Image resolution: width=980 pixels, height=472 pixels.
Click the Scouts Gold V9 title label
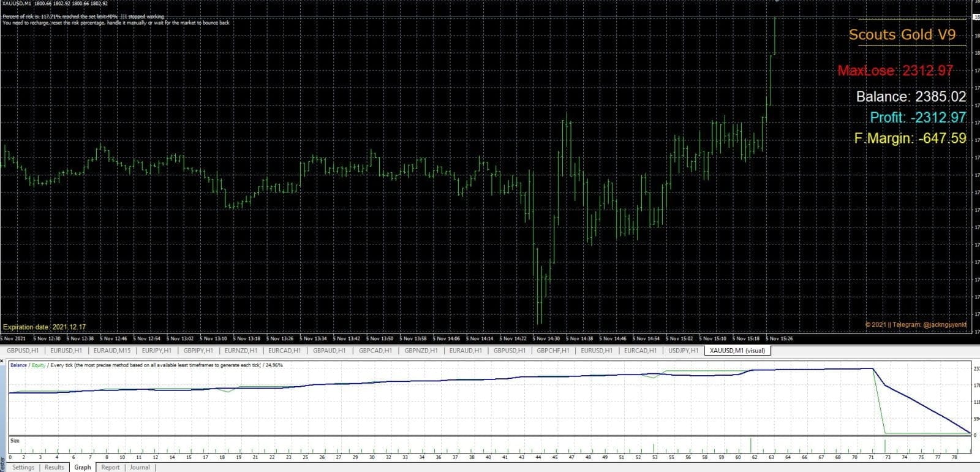tap(902, 35)
